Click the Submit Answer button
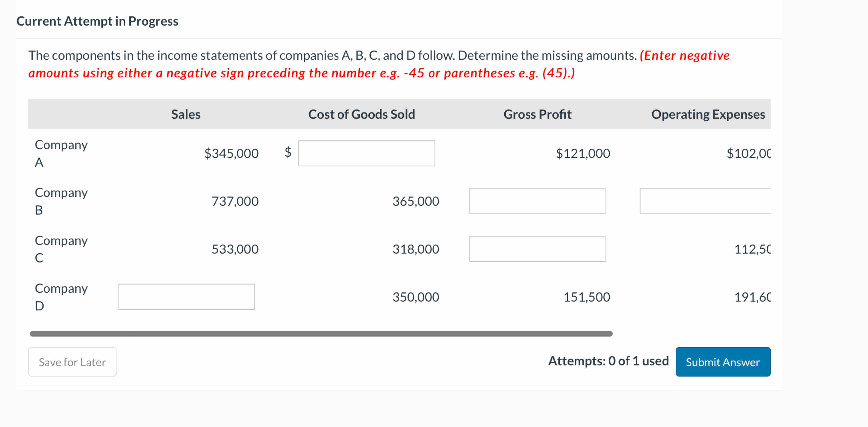Viewport: 868px width, 427px height. click(723, 362)
